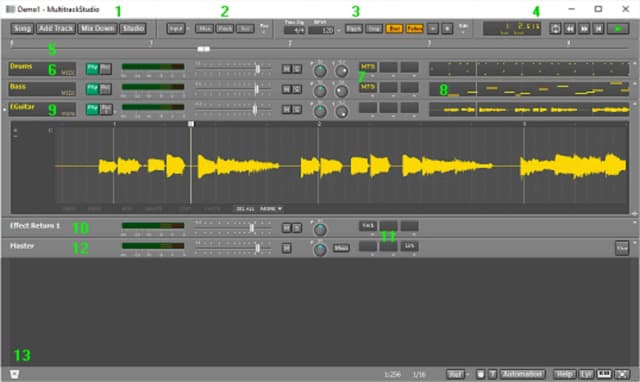This screenshot has width=640, height=382.
Task: Click the position counter display
Action: [x=512, y=28]
